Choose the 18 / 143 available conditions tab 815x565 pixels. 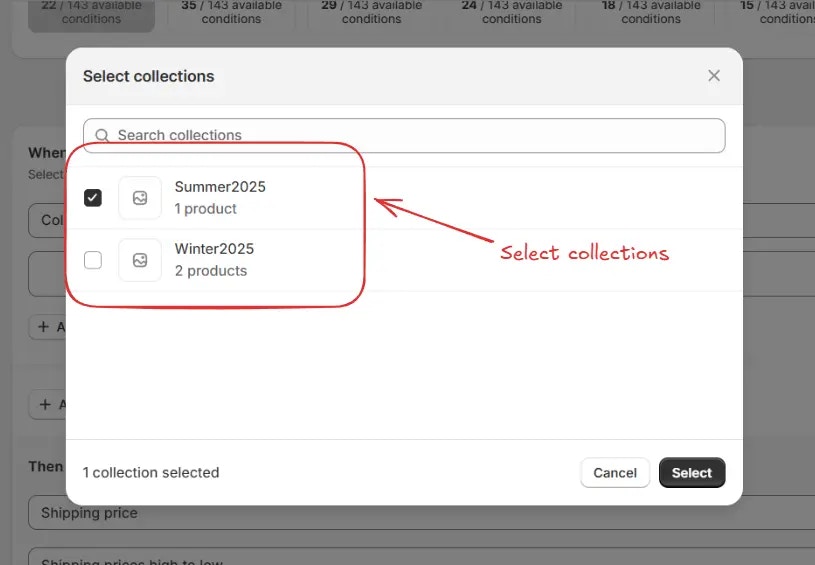651,12
